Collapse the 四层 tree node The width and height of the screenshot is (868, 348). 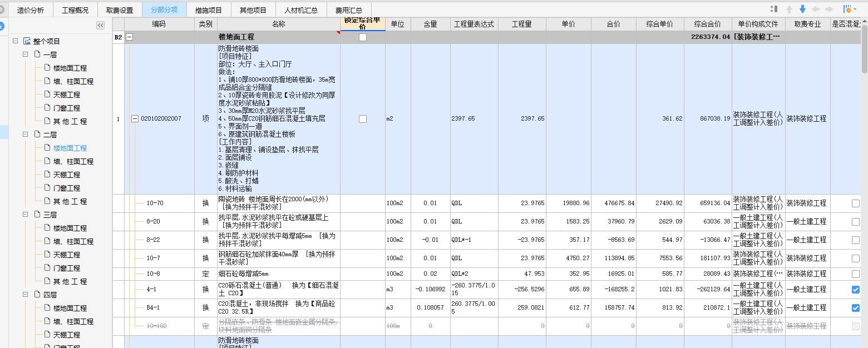click(x=25, y=295)
